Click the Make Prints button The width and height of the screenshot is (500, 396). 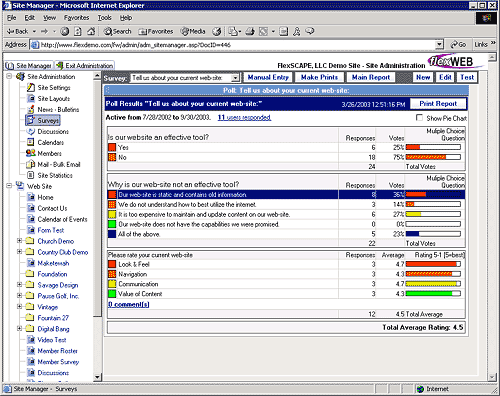coord(319,77)
